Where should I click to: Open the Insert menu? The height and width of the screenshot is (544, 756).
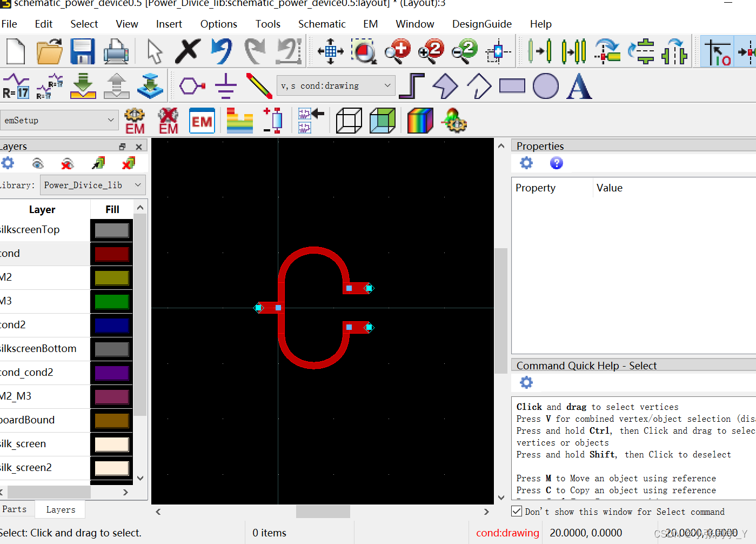coord(169,24)
